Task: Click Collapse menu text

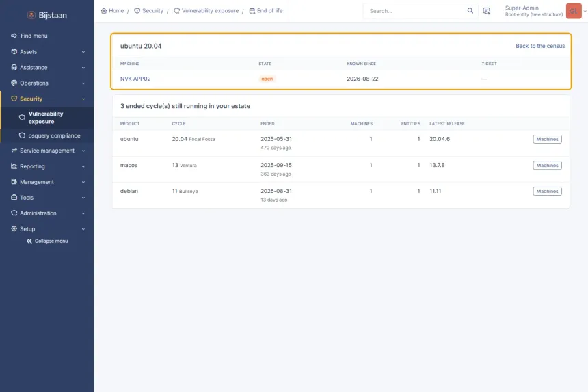Action: click(51, 241)
